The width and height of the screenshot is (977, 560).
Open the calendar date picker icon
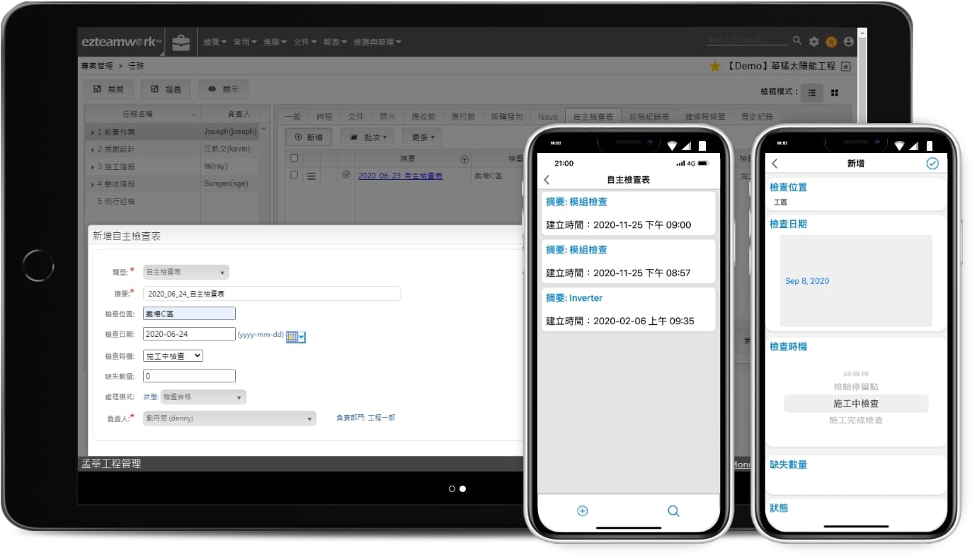(295, 337)
